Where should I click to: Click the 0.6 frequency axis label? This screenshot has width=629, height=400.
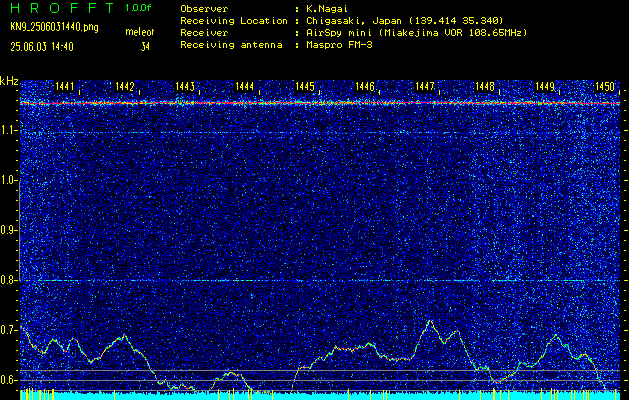tap(9, 380)
